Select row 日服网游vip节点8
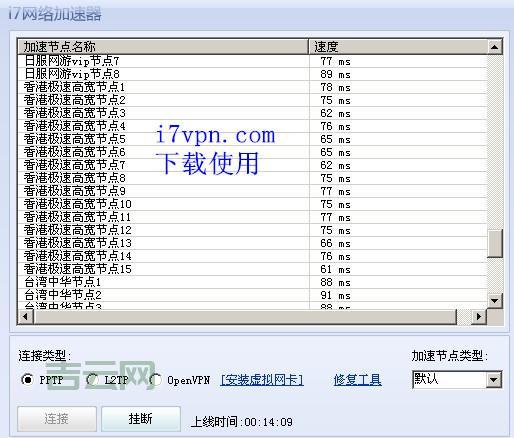The image size is (514, 438). (x=252, y=74)
